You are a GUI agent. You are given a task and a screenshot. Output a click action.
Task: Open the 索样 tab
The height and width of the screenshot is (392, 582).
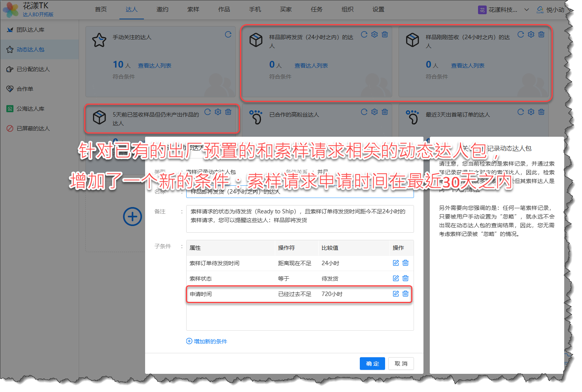(193, 9)
